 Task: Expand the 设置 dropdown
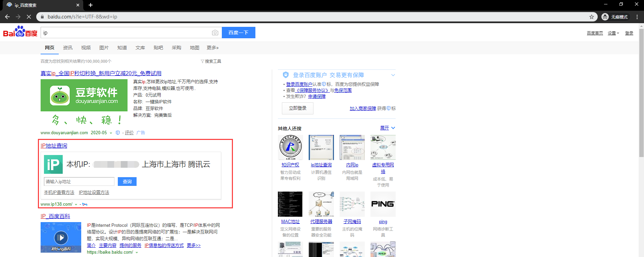[x=613, y=33]
